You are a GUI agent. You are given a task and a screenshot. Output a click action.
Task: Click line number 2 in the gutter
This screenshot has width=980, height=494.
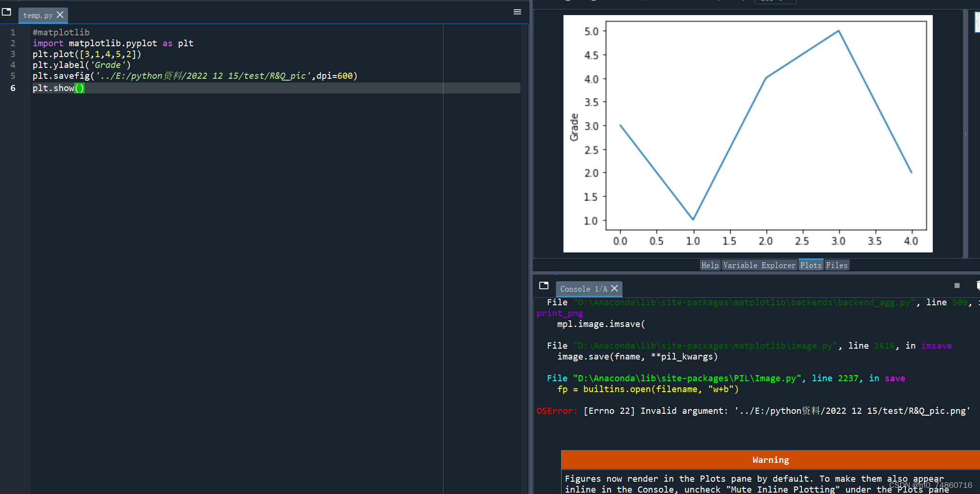click(13, 43)
